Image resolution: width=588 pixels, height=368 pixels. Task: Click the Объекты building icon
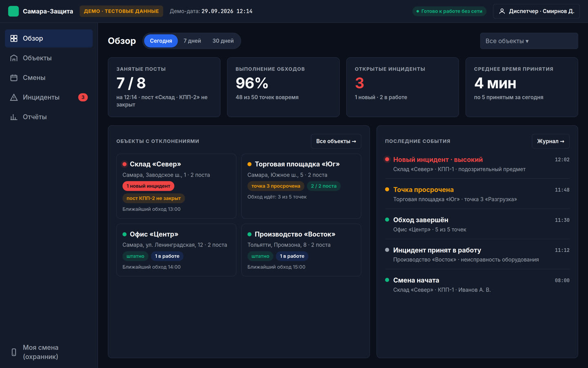(x=14, y=58)
